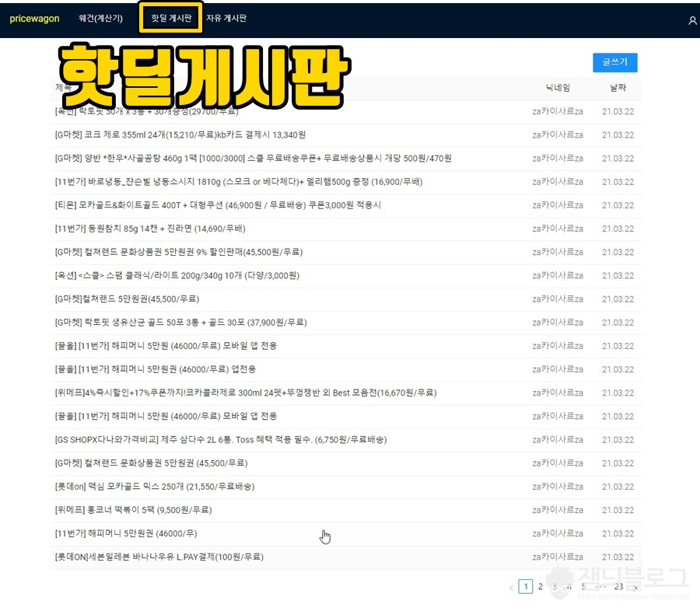Go to next page with right chevron
Image resolution: width=700 pixels, height=611 pixels.
tap(635, 588)
